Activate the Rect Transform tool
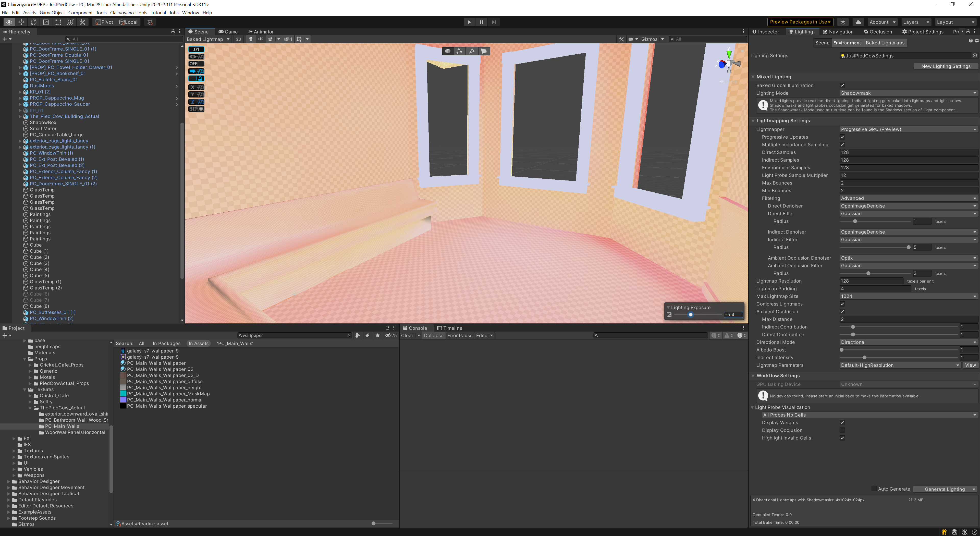980x536 pixels. [x=58, y=22]
